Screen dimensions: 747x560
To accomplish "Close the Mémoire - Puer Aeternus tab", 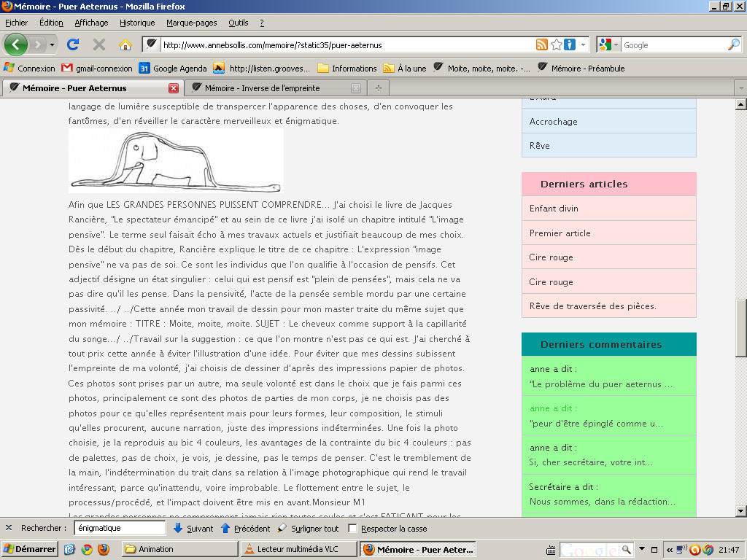I will point(174,88).
